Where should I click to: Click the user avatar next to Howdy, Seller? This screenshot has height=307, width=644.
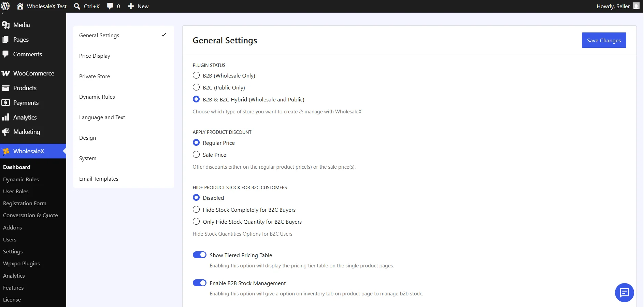coord(636,6)
